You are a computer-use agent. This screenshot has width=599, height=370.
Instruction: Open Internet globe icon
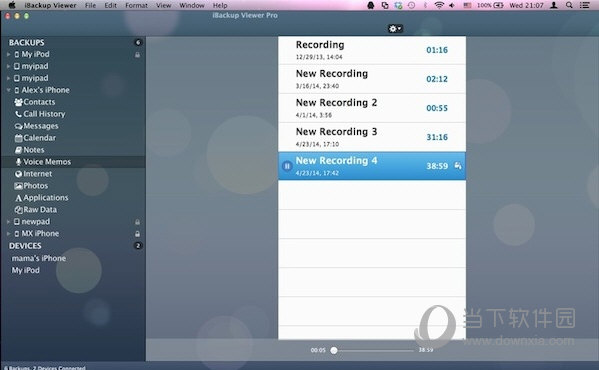point(18,174)
